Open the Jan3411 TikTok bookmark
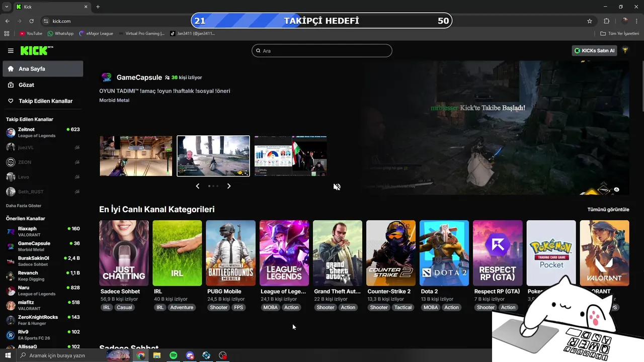Screen dimensions: 644x362 coord(193,34)
